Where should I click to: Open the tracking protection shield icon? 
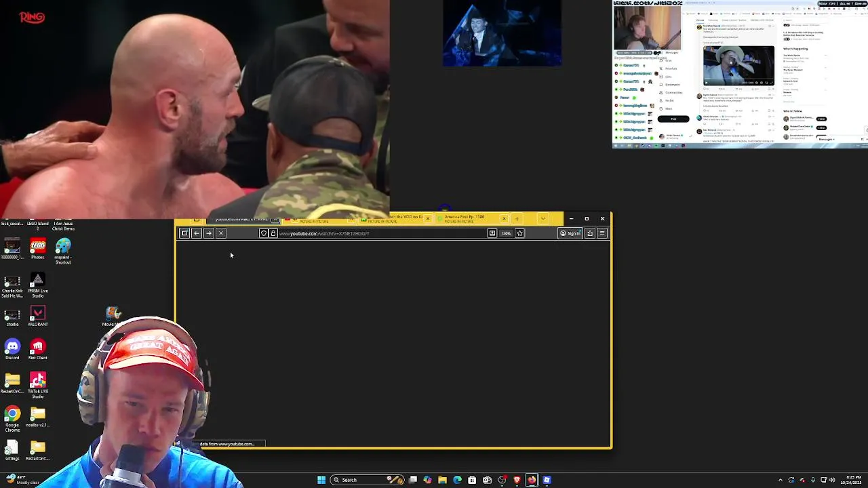(x=264, y=233)
